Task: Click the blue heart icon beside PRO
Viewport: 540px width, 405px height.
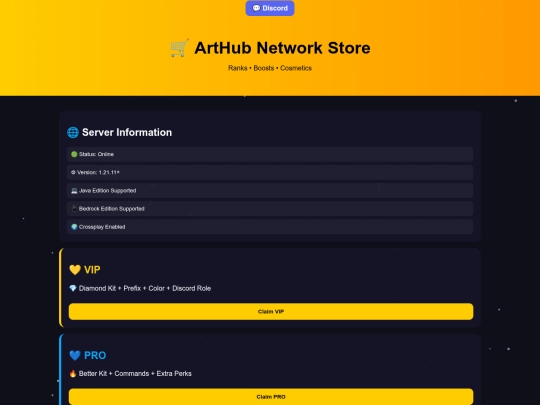Action: [75, 355]
